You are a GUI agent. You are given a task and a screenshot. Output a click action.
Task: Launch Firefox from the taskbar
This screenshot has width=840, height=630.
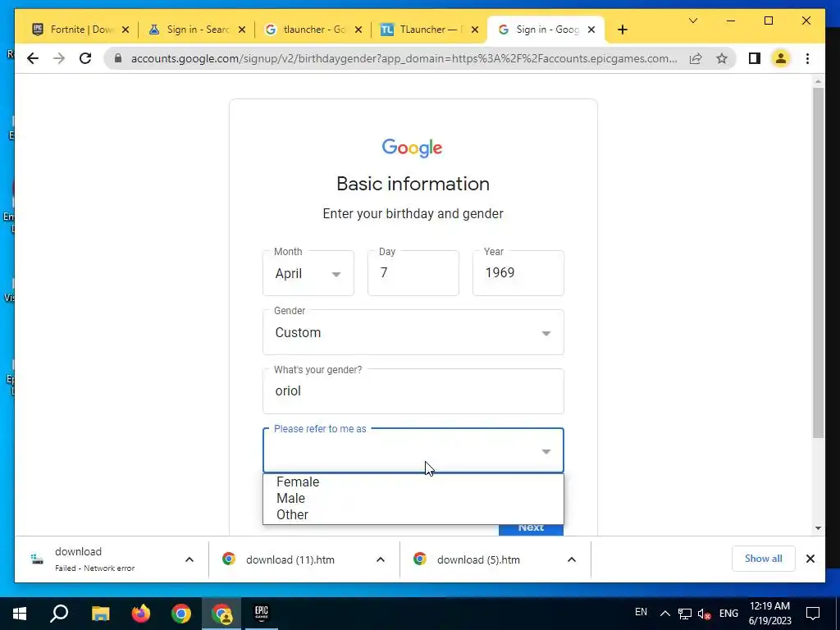pos(141,614)
